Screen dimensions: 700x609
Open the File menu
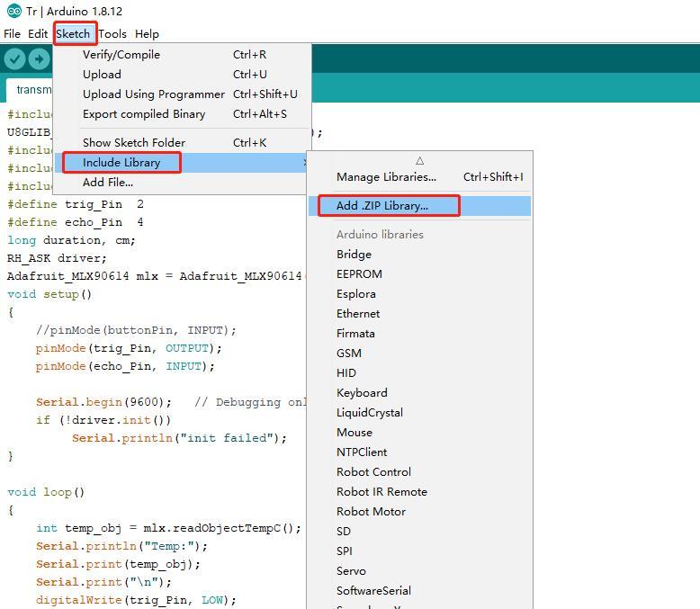12,34
